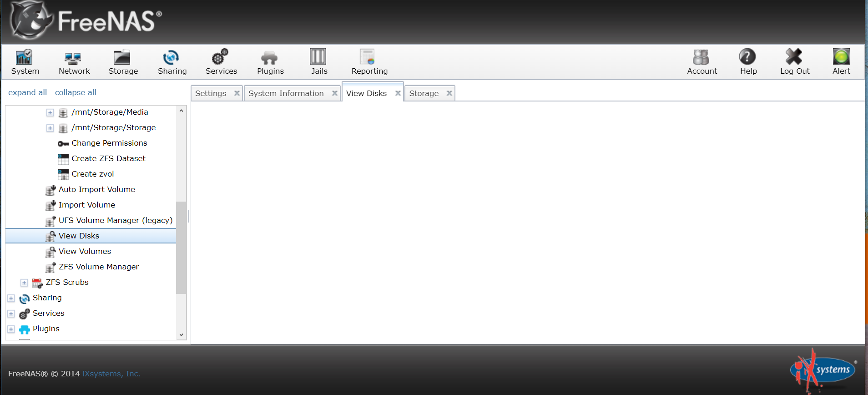Open the iXsystems, Inc. link
The height and width of the screenshot is (395, 868).
click(x=111, y=374)
